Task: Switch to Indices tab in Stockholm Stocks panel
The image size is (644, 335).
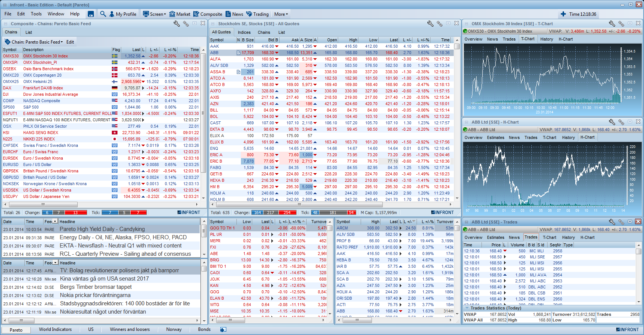Action: pos(244,32)
